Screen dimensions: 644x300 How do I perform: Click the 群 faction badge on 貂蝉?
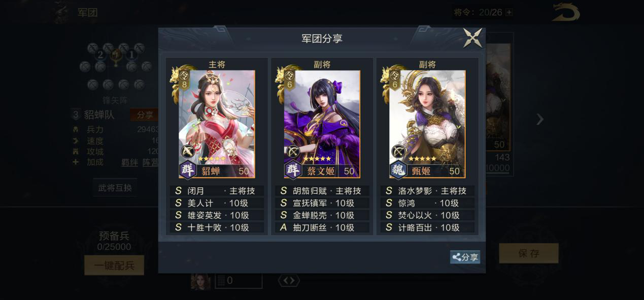(188, 170)
